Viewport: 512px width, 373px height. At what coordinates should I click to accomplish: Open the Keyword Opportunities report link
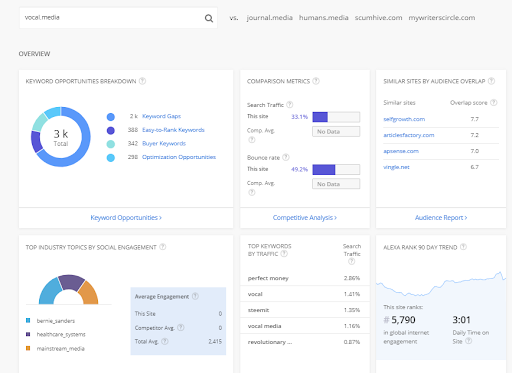click(126, 218)
